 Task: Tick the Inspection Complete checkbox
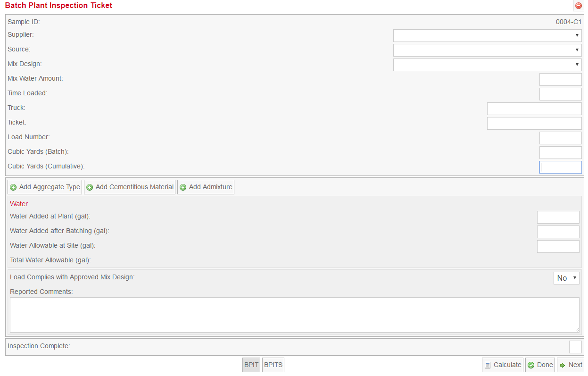(575, 347)
